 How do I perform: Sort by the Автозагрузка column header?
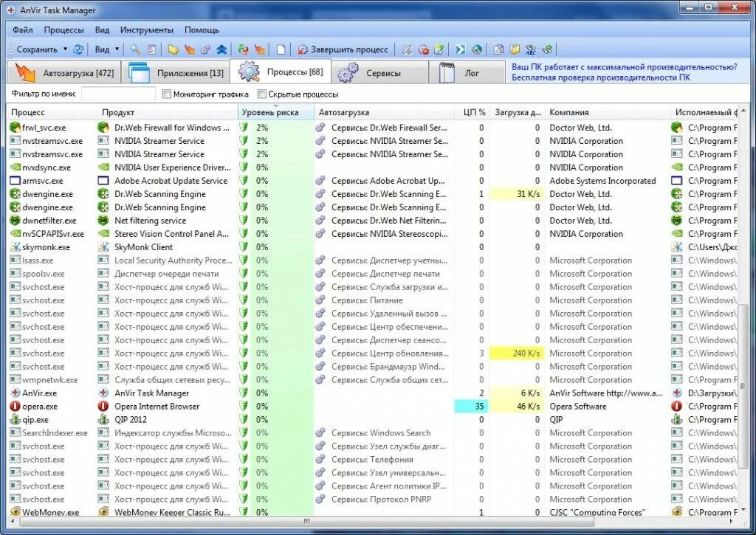384,112
